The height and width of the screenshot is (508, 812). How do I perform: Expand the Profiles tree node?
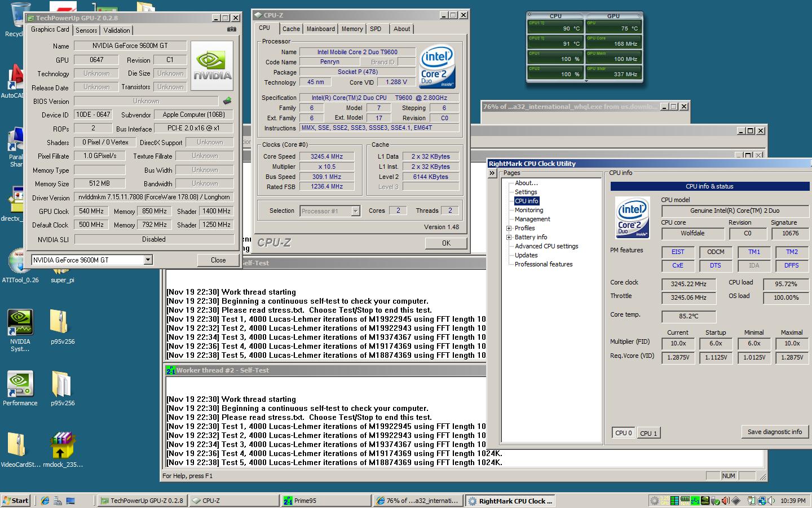[509, 228]
